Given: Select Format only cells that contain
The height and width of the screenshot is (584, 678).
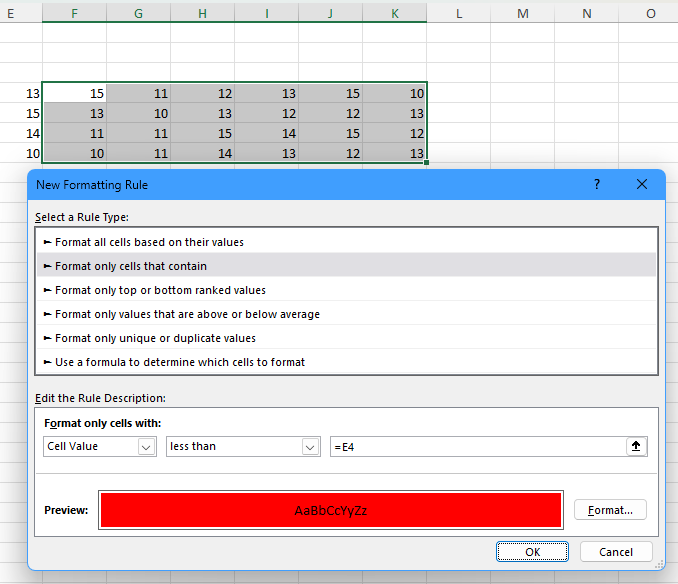Looking at the screenshot, I should pyautogui.click(x=346, y=266).
